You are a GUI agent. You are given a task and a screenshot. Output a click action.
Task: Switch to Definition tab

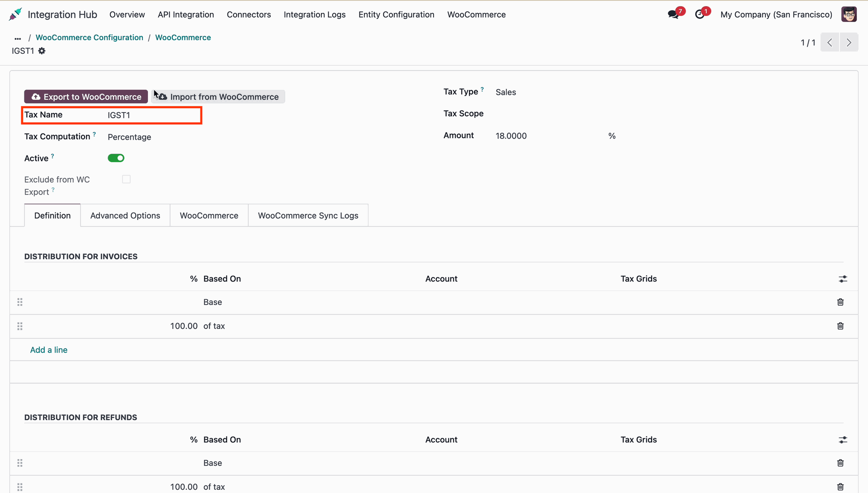[x=52, y=216]
